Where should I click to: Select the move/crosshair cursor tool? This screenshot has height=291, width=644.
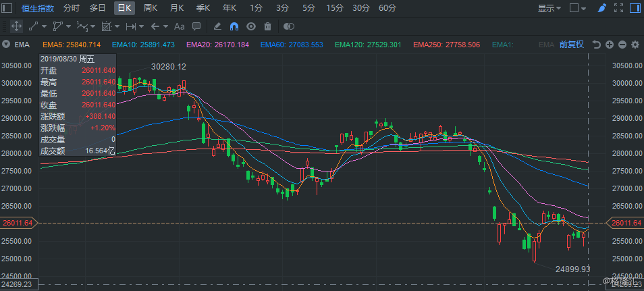coord(16,26)
